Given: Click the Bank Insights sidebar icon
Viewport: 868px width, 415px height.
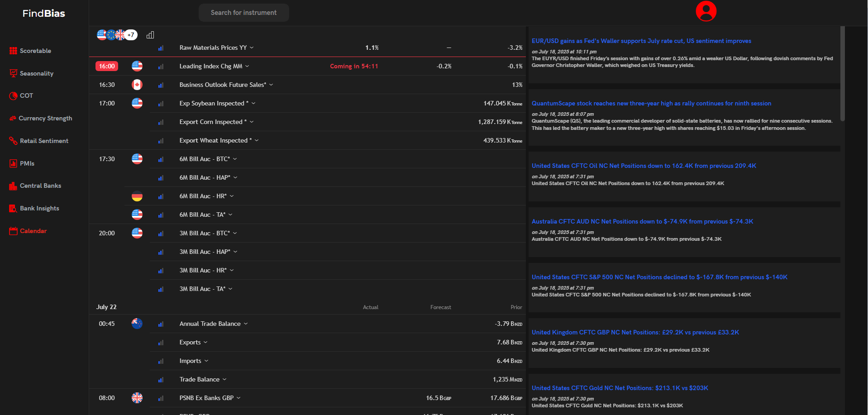Looking at the screenshot, I should [x=13, y=208].
